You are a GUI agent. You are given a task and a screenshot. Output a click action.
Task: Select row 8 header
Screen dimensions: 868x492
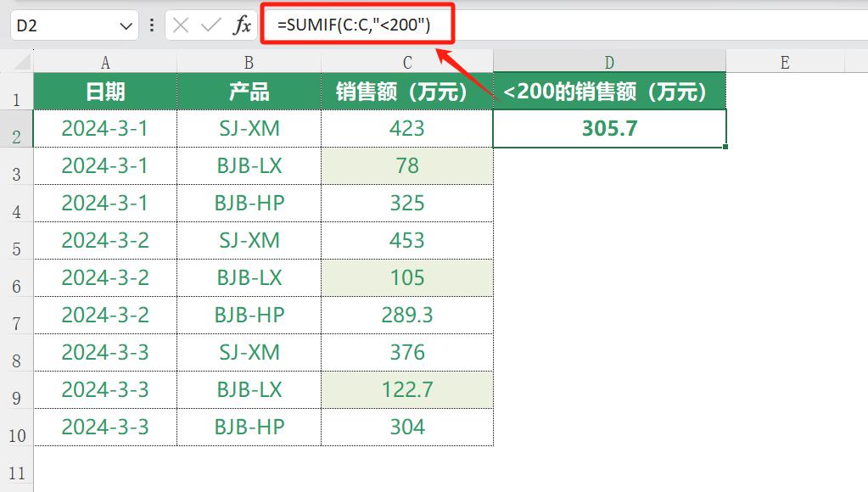pos(17,353)
